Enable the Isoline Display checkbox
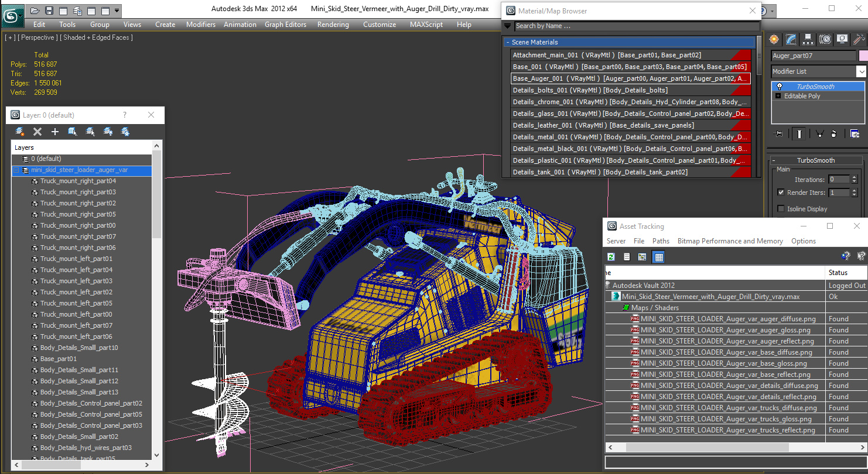 coord(781,209)
